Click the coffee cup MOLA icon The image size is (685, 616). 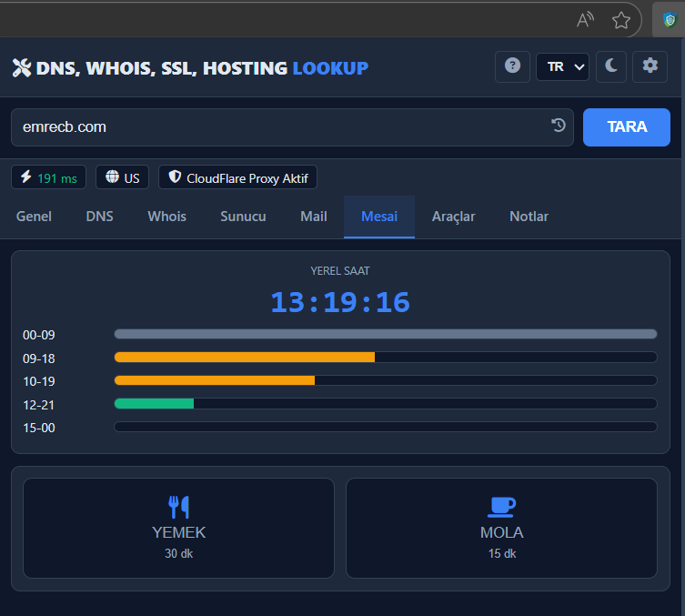pos(501,507)
